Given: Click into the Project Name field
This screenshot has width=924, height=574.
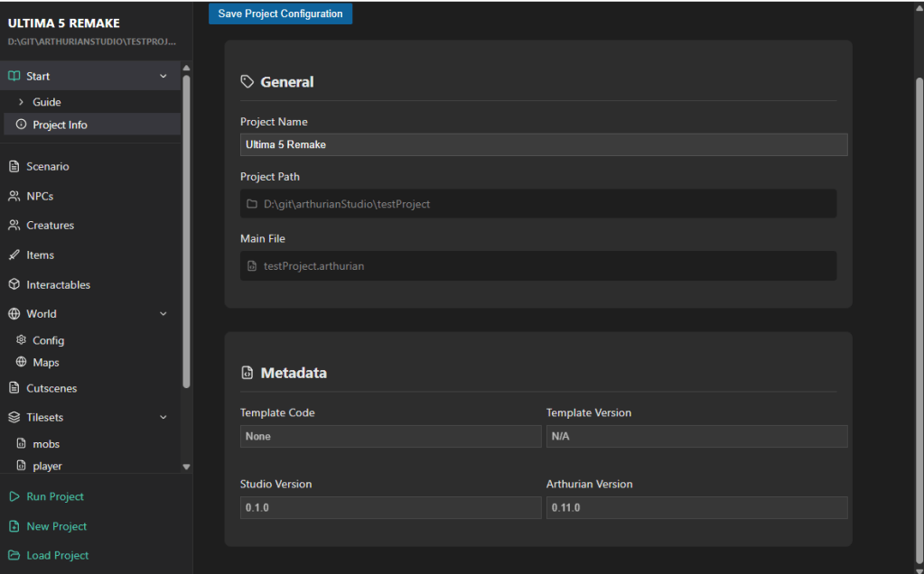Looking at the screenshot, I should 544,144.
